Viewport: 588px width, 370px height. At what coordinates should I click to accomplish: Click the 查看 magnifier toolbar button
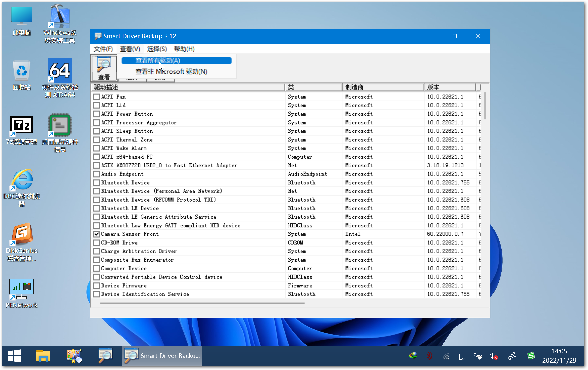104,68
